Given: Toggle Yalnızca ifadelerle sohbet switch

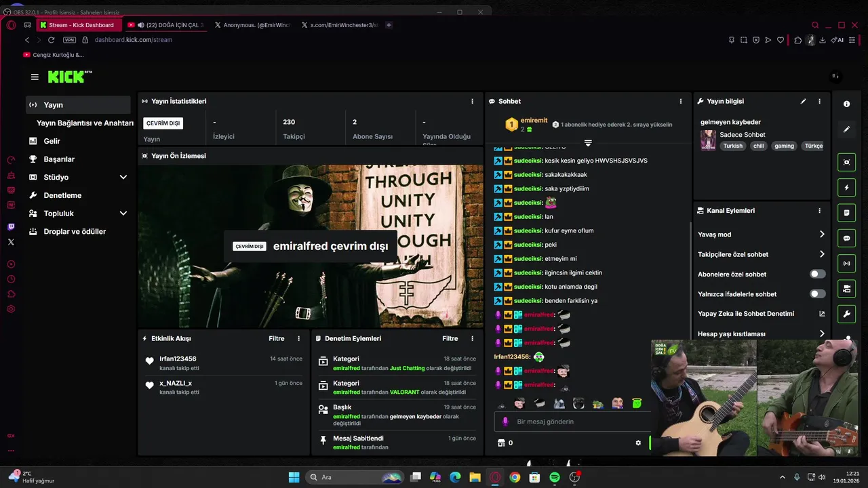Looking at the screenshot, I should pos(818,294).
